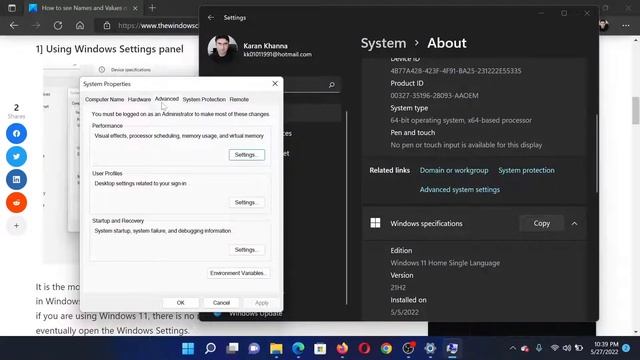The height and width of the screenshot is (360, 640).
Task: Select the Advanced tab
Action: click(167, 99)
